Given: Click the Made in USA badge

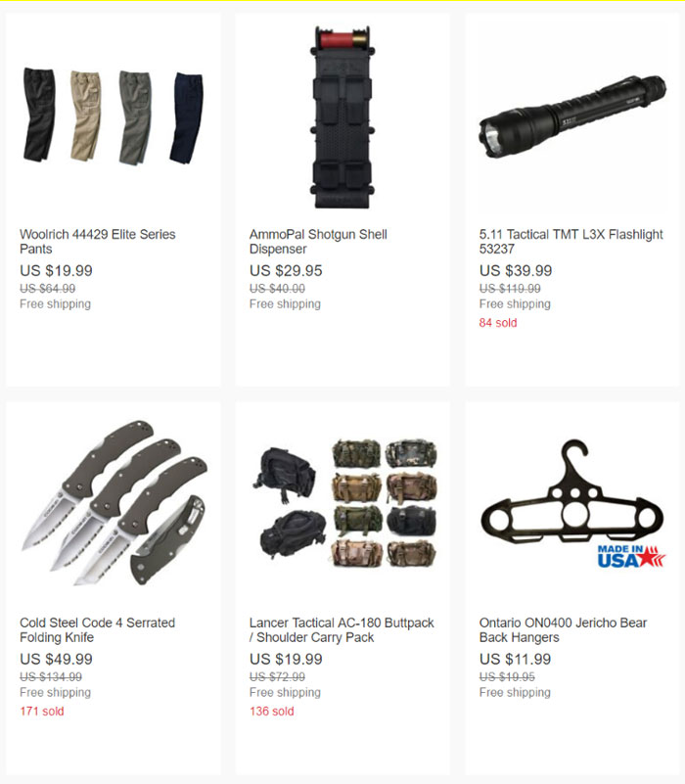Looking at the screenshot, I should (631, 557).
